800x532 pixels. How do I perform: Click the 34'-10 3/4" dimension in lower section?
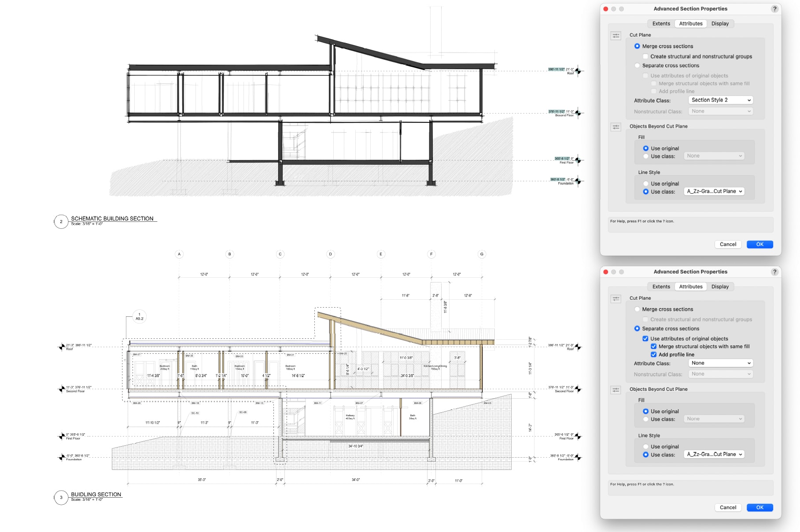tap(356, 446)
